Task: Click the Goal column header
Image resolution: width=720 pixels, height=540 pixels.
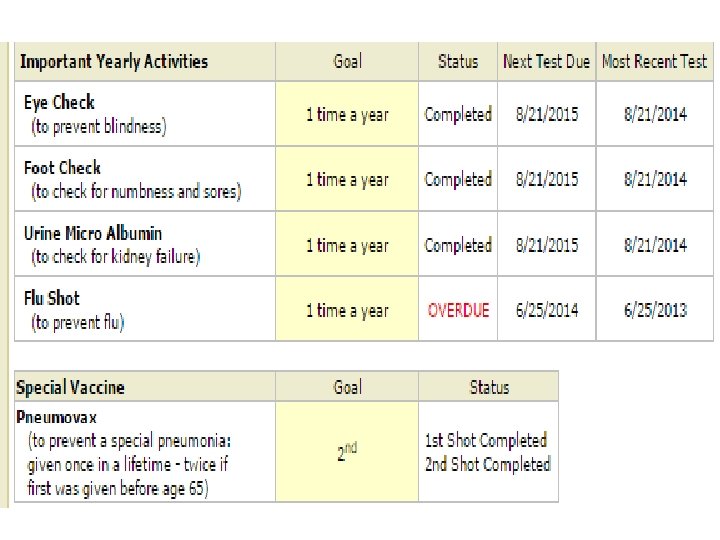Action: click(347, 62)
